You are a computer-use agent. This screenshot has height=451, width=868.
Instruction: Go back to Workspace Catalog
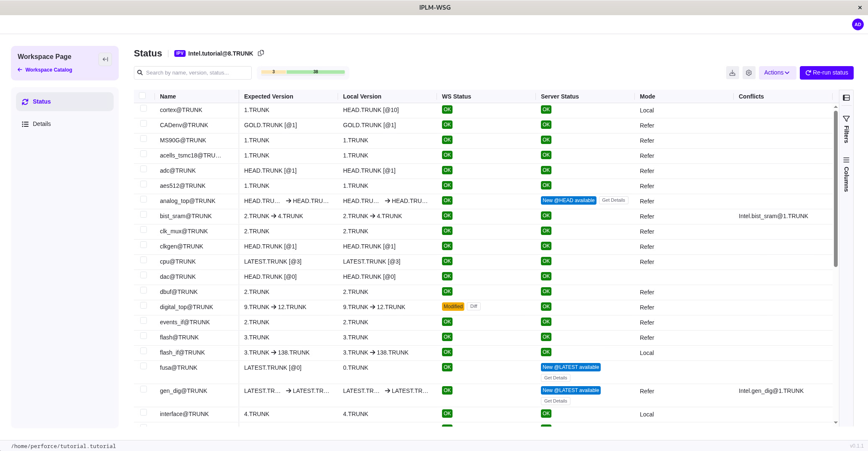pyautogui.click(x=45, y=70)
